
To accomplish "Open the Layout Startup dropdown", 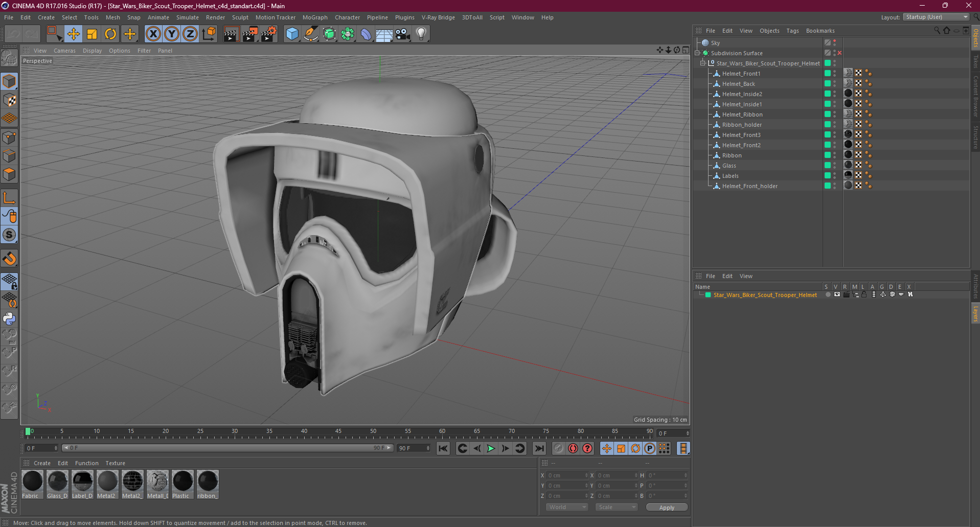I will [x=937, y=17].
